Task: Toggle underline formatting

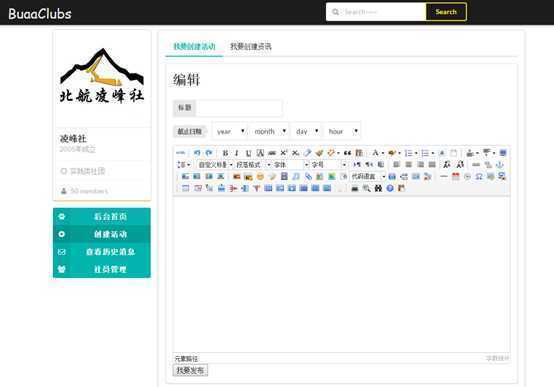Action: (248, 153)
